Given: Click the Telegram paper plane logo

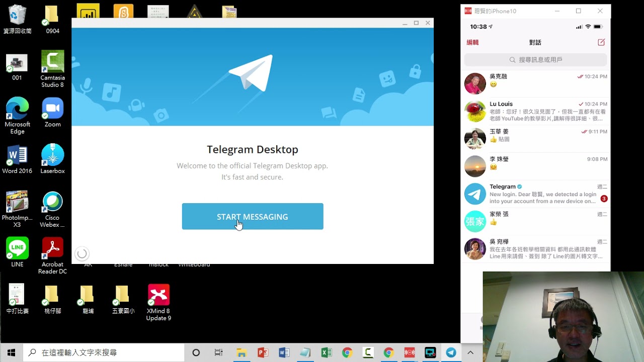Looking at the screenshot, I should [x=251, y=73].
